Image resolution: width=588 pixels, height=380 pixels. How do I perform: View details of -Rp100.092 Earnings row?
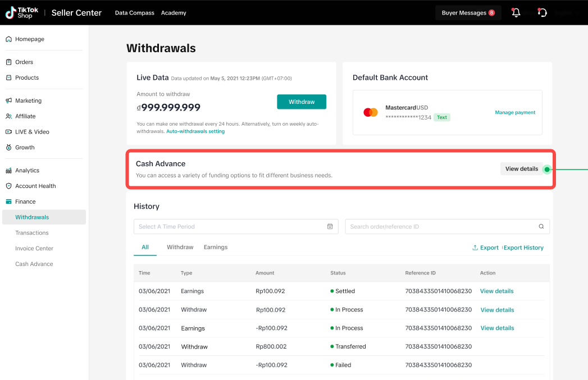click(497, 328)
